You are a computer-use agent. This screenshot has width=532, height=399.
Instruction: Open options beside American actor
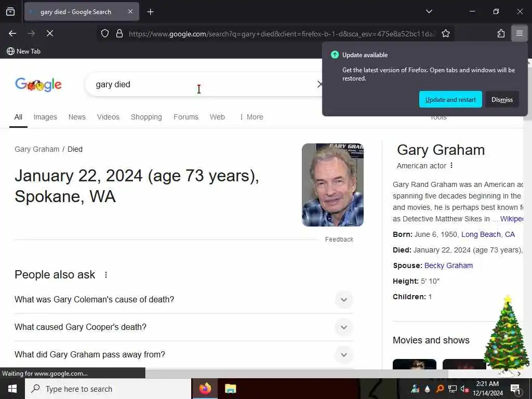[451, 166]
